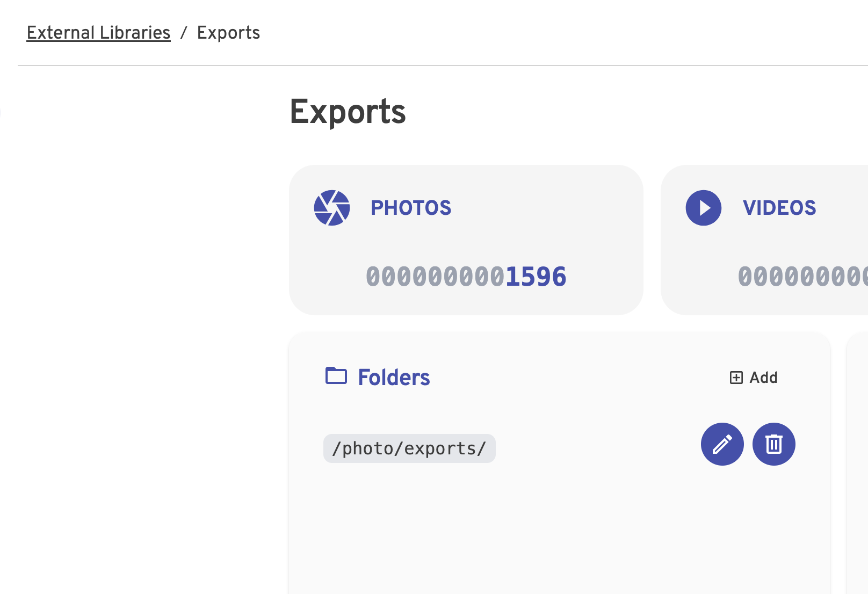Select the /photo/exports/ folder path
Viewport: 868px width, 594px height.
409,448
